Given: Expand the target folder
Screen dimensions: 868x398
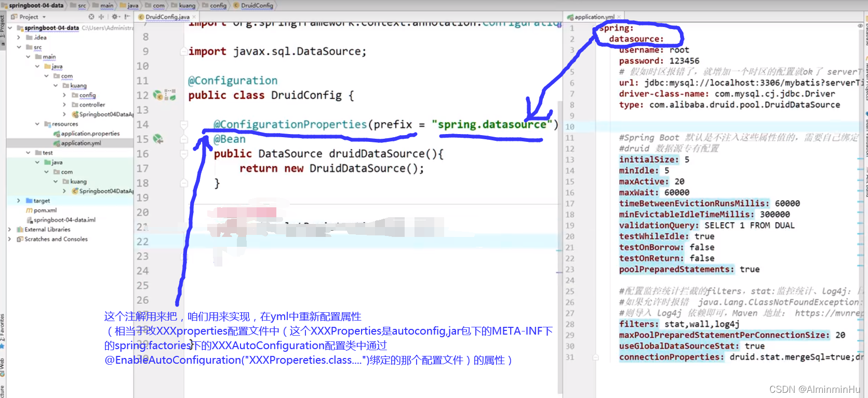Looking at the screenshot, I should tap(19, 201).
